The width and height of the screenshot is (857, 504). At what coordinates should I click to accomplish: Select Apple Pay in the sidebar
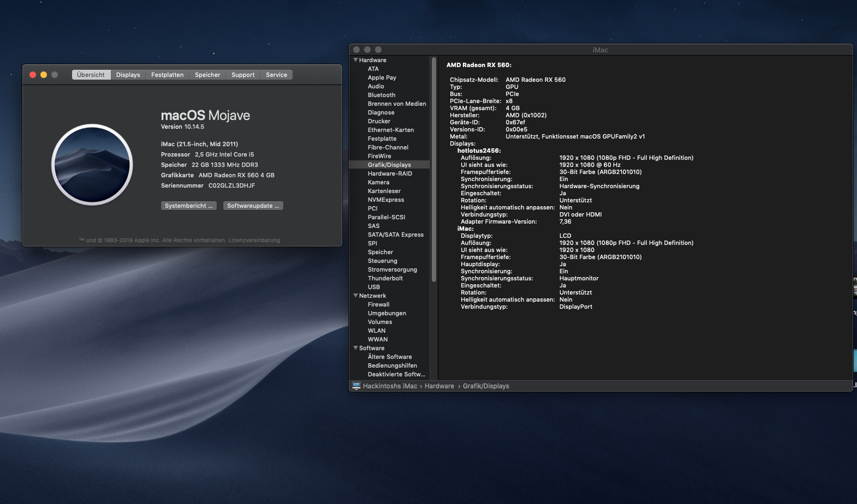click(382, 77)
